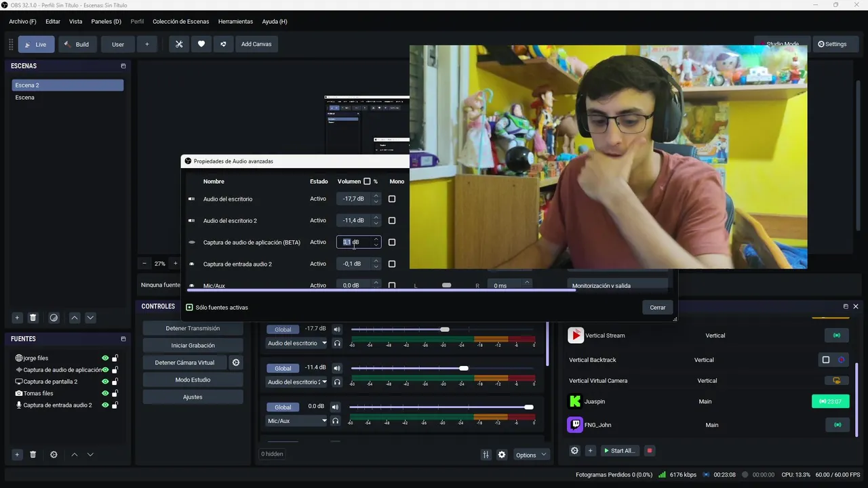Step the Captura de entrada audio 2 volume spinner
The image size is (868, 488).
[x=376, y=264]
